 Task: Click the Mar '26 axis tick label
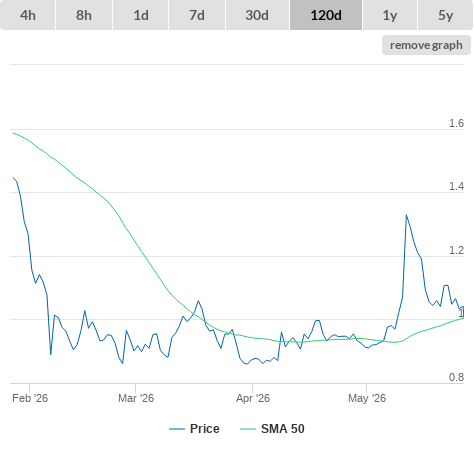coord(136,398)
